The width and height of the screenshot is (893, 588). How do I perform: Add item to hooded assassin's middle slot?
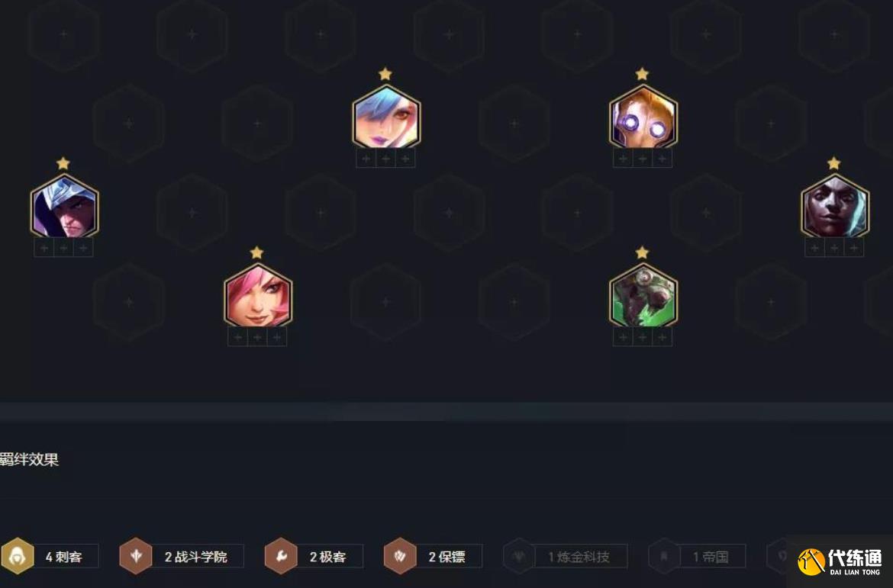pos(64,248)
